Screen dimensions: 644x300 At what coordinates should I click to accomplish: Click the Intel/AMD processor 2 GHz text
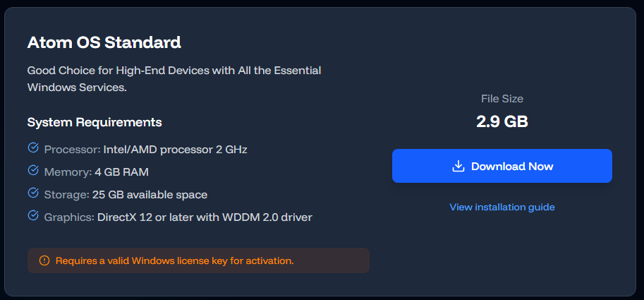(176, 150)
